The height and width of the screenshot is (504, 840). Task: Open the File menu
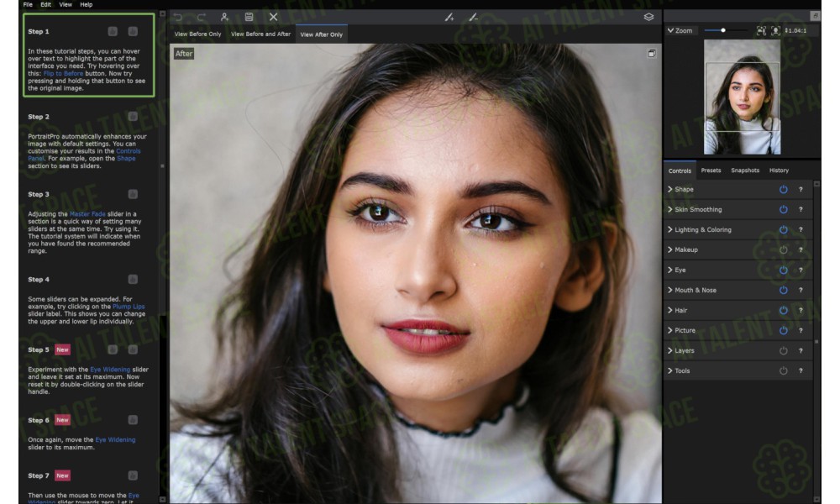(28, 4)
